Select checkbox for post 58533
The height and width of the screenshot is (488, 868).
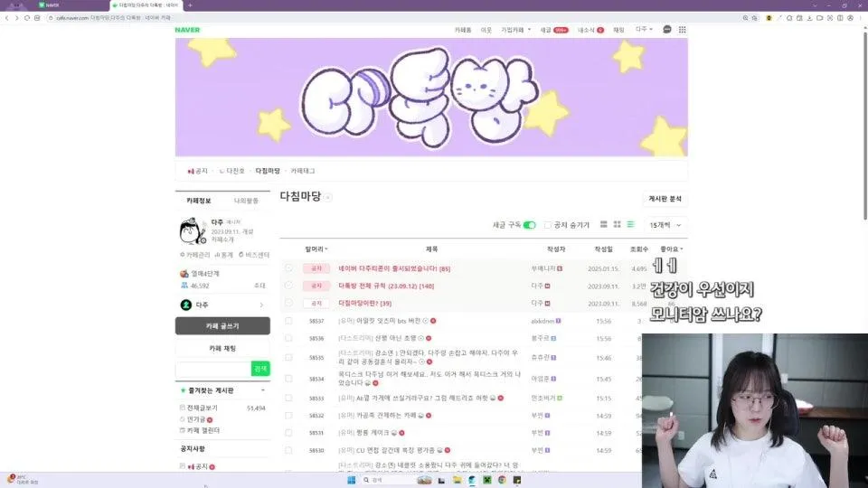(288, 398)
